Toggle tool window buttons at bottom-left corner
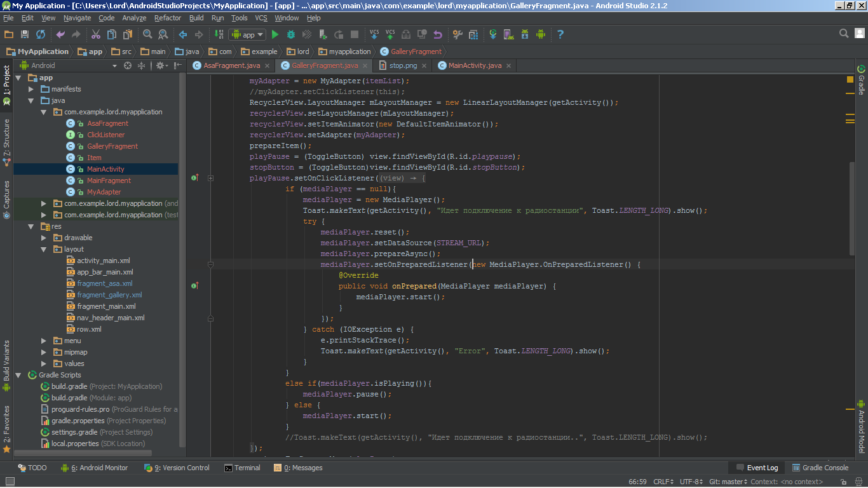Image resolution: width=868 pixels, height=488 pixels. point(9,482)
